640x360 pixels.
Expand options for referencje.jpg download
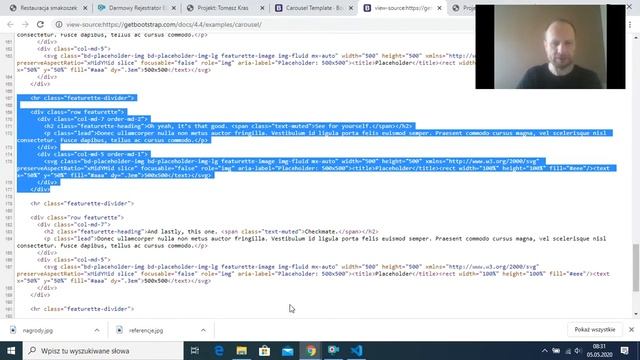click(x=203, y=330)
